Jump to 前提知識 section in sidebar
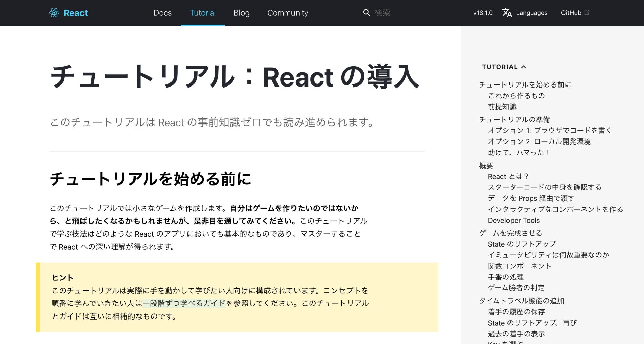Screen dimensions: 644x344 click(x=502, y=107)
